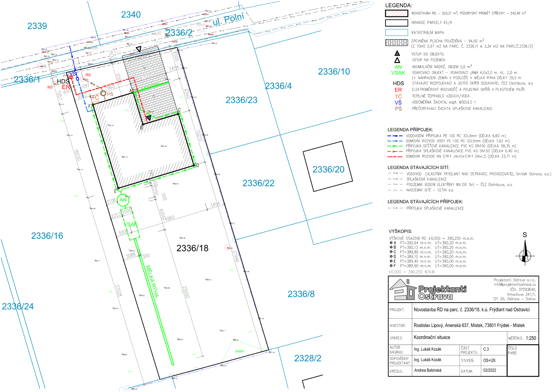Click the orange TČ abbreviation in the legend

(x=398, y=96)
